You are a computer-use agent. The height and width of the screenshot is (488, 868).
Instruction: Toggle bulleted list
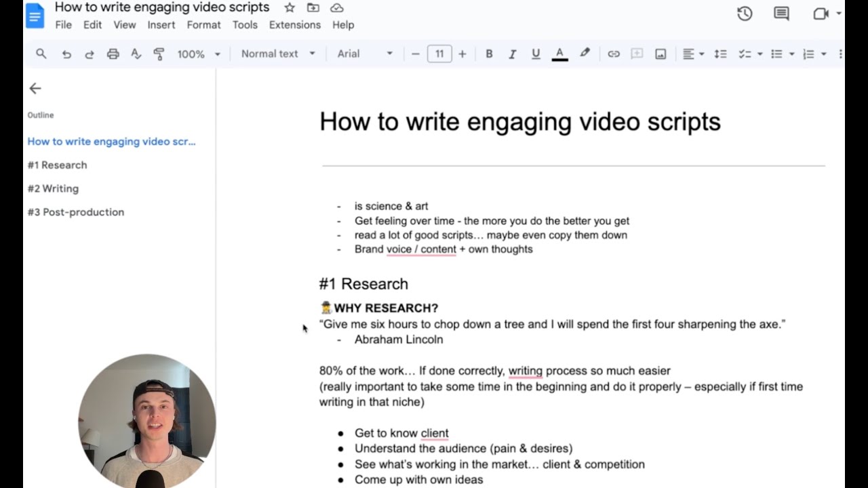776,54
